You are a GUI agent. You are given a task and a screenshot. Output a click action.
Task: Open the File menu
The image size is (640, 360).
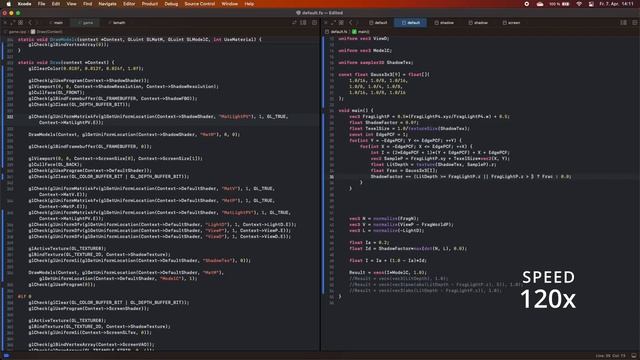42,4
